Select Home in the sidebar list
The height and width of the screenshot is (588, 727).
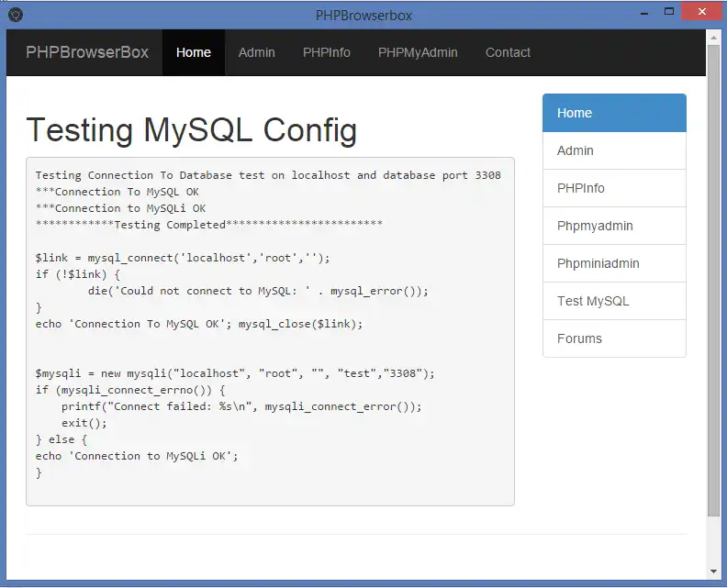tap(614, 113)
